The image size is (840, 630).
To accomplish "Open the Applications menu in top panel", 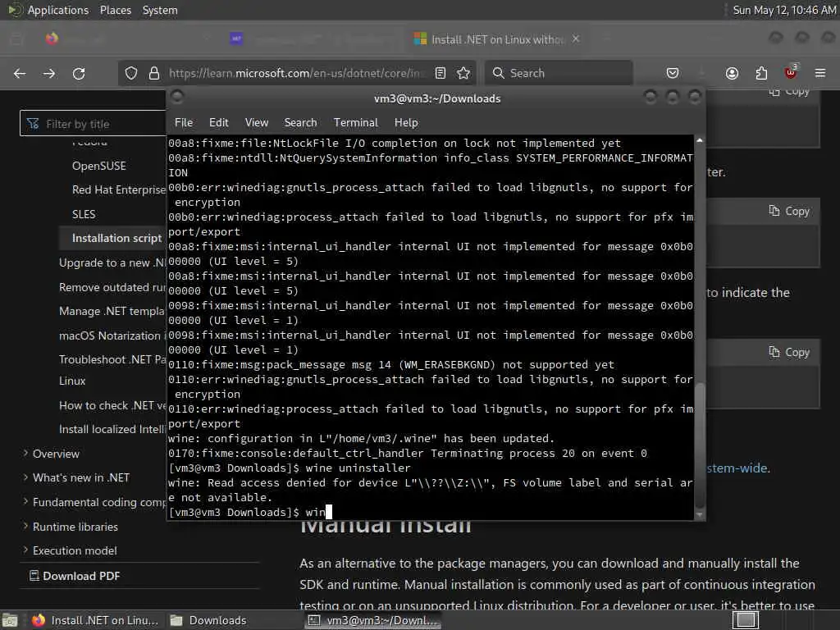I will 58,10.
